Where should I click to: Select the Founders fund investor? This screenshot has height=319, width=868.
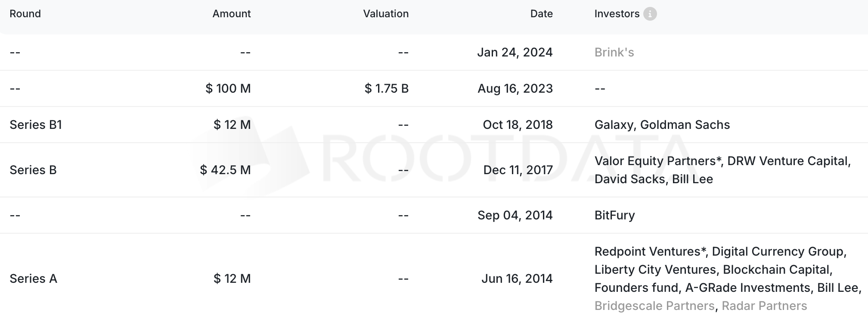point(636,288)
